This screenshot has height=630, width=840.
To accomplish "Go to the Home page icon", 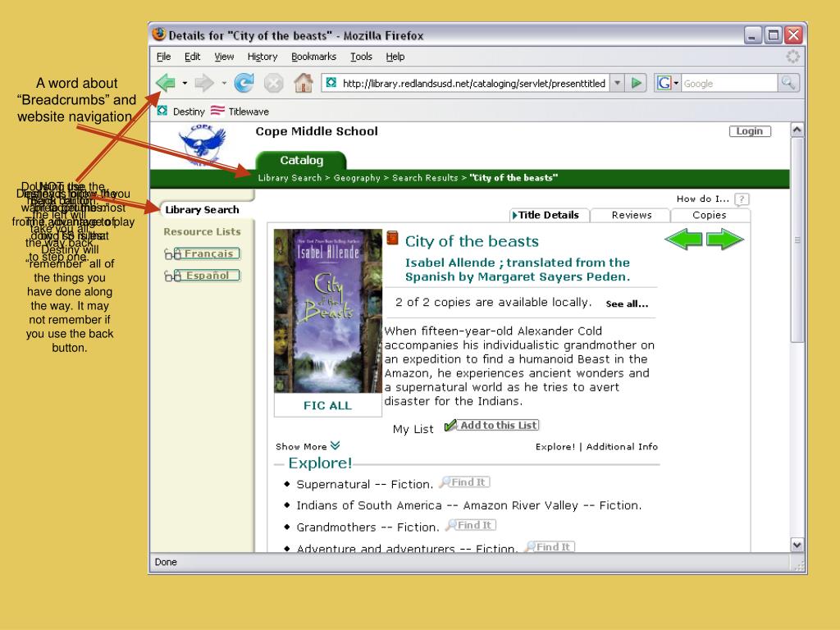I will 304,83.
